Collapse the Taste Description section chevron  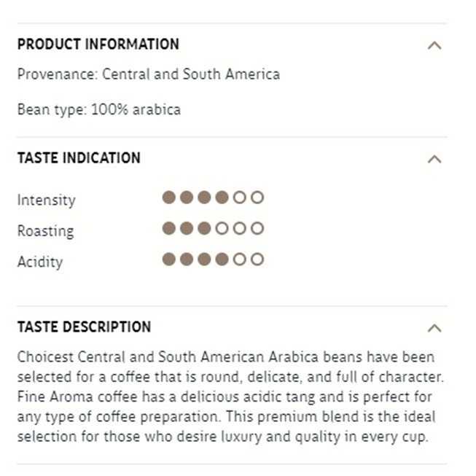coord(434,328)
